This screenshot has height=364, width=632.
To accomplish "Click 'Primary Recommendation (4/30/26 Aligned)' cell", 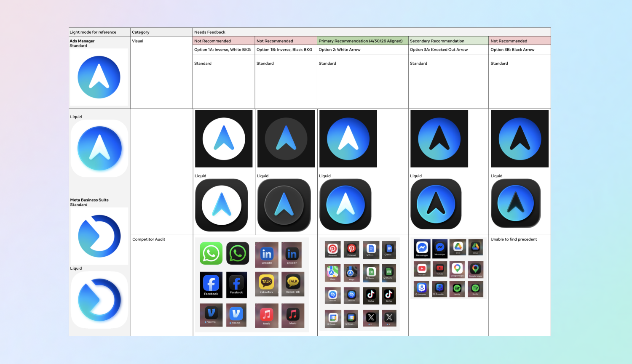I will coord(363,41).
